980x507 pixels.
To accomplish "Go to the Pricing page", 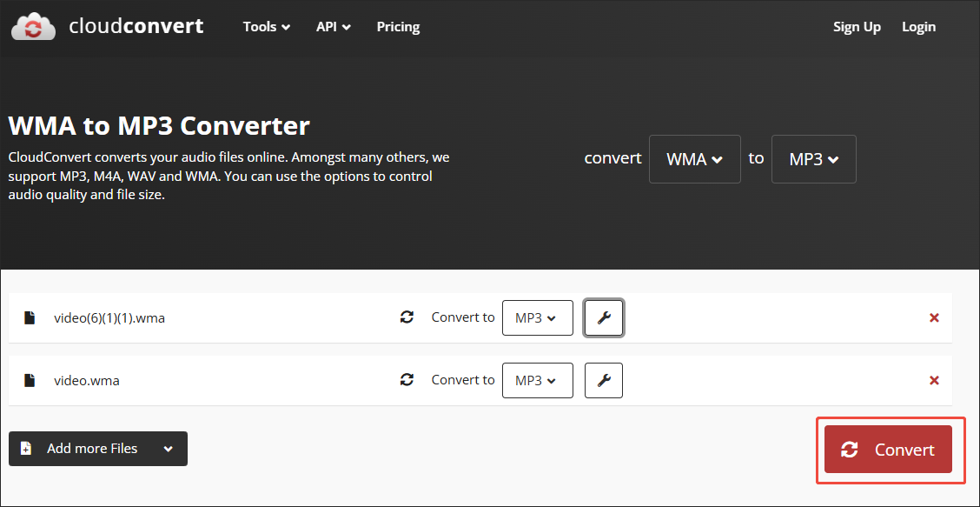I will click(x=398, y=26).
